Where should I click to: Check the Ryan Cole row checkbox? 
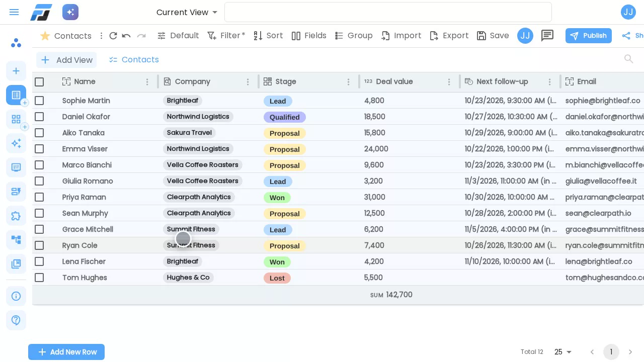coord(39,245)
